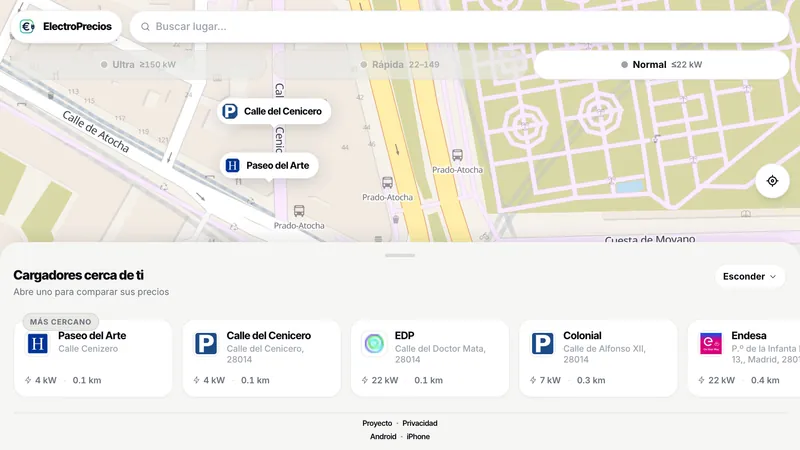Open the Proyecto footer link
Image resolution: width=800 pixels, height=450 pixels.
tap(377, 423)
